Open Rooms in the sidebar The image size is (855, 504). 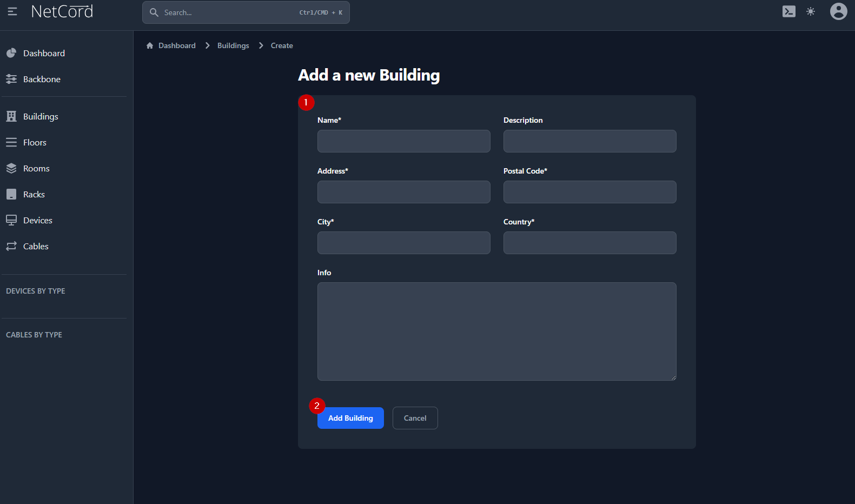(x=36, y=168)
